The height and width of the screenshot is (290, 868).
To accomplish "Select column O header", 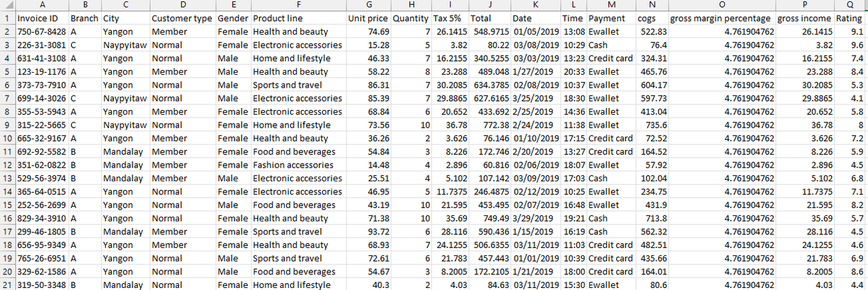I will (x=722, y=5).
